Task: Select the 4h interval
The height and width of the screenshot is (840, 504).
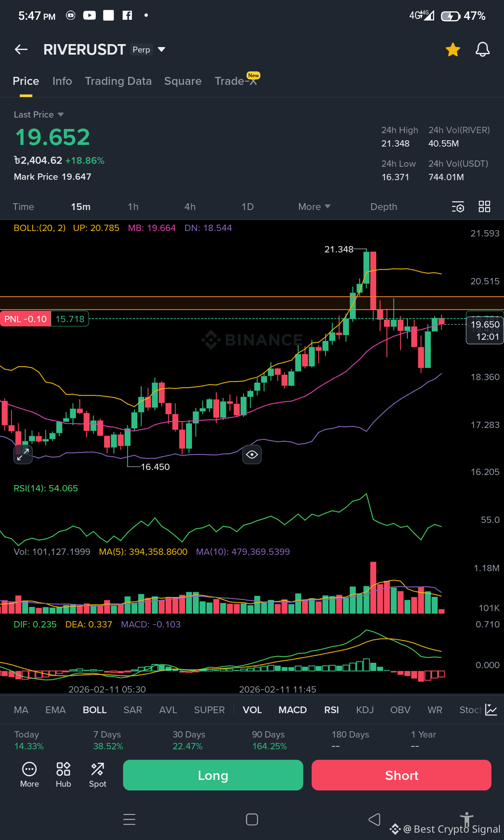Action: 190,207
